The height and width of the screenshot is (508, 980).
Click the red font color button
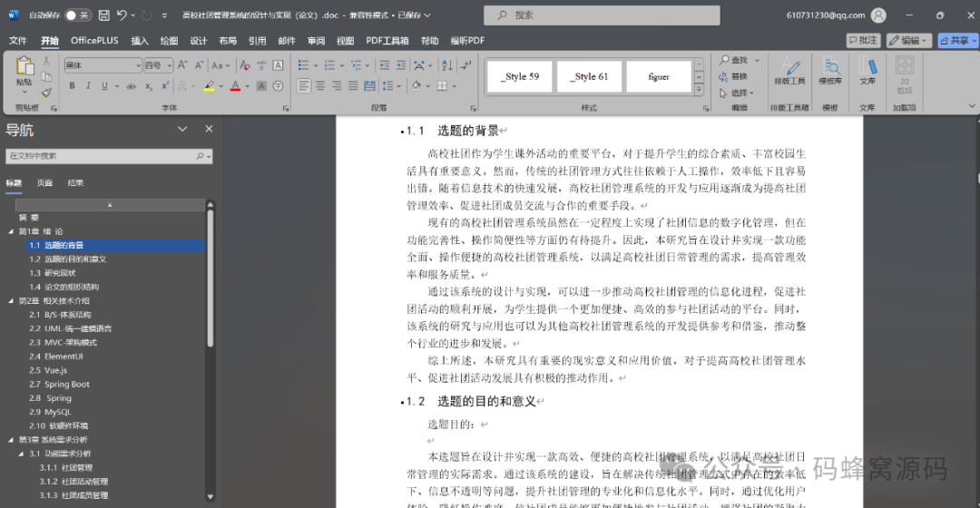[x=235, y=86]
